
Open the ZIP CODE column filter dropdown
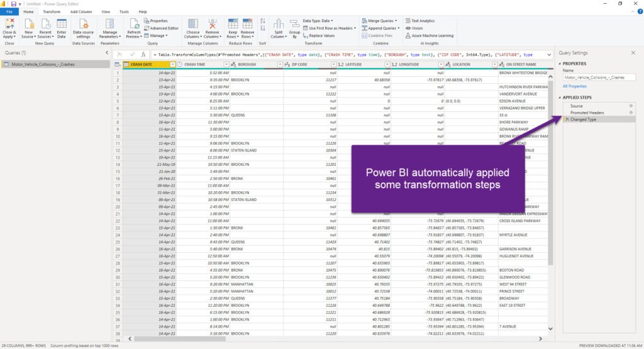(x=334, y=65)
